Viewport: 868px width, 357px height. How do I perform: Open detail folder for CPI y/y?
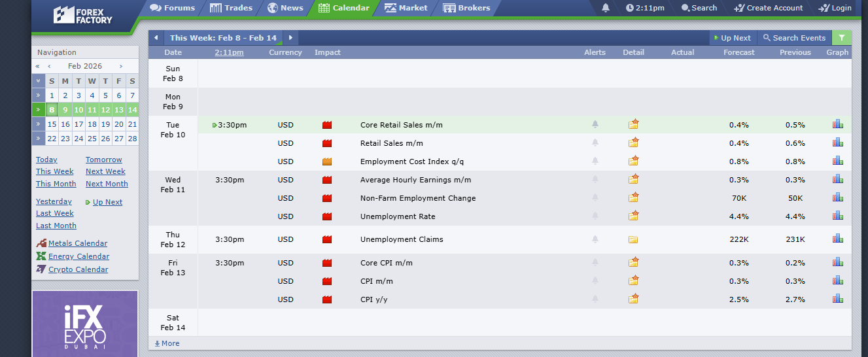[x=633, y=299]
